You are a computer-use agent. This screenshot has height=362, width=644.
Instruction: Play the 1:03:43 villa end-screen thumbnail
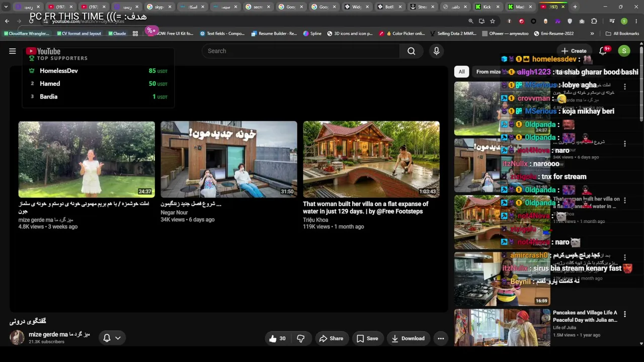pos(371,159)
